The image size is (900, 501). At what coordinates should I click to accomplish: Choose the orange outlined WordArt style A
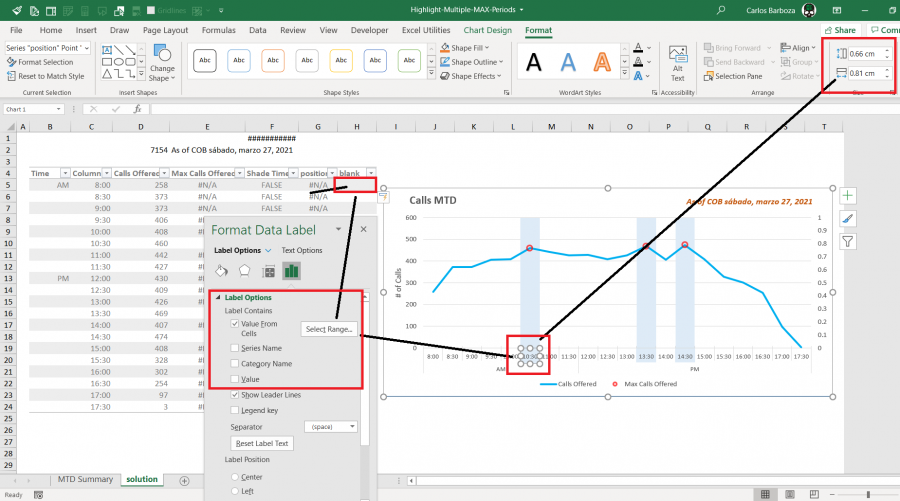click(x=602, y=62)
